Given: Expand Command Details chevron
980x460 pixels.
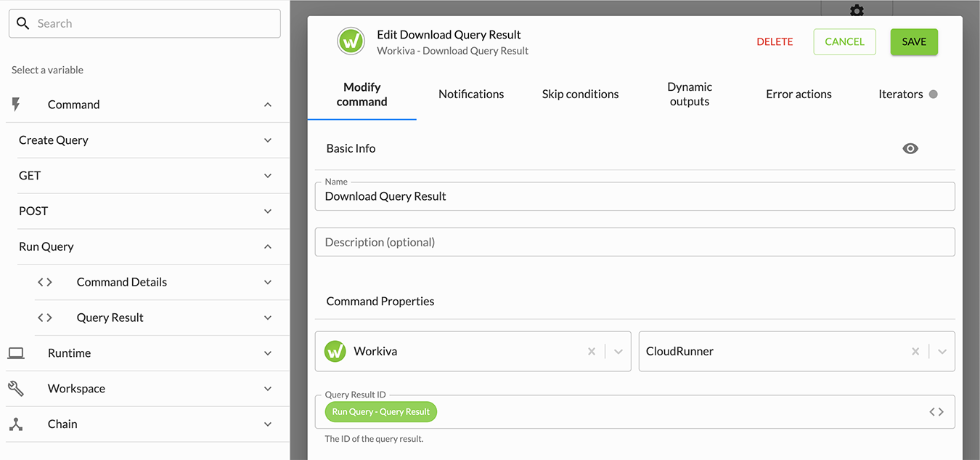Looking at the screenshot, I should (268, 282).
